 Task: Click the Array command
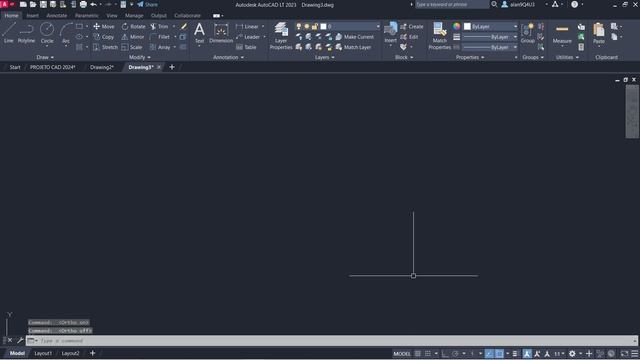tap(160, 47)
